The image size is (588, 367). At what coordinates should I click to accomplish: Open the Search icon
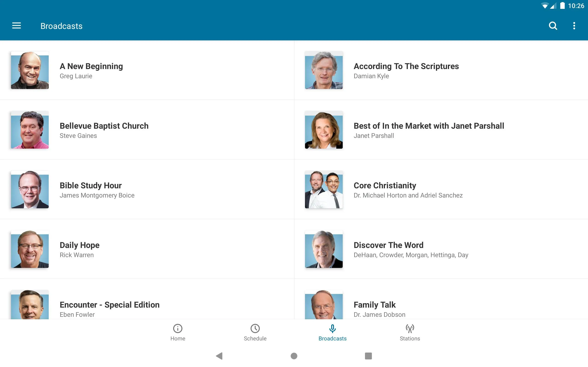(553, 26)
